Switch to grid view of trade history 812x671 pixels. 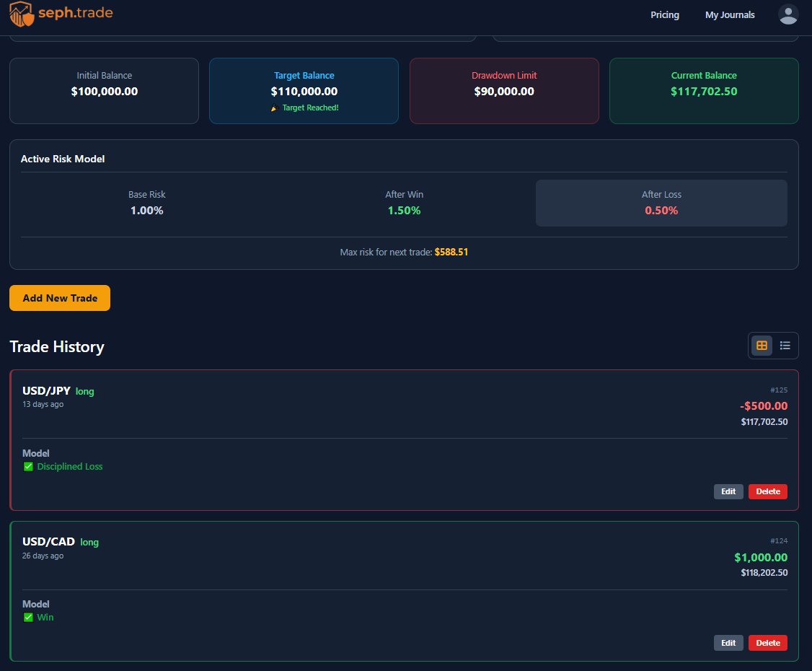762,346
